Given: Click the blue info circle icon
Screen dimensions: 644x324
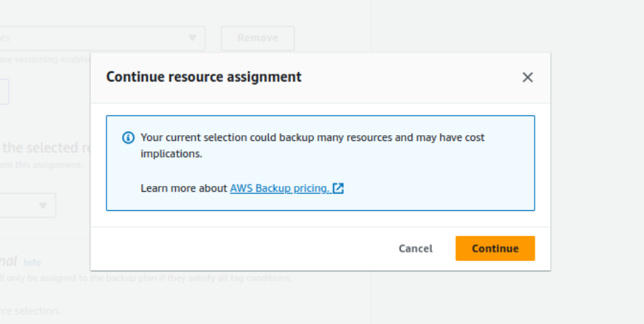Looking at the screenshot, I should [128, 137].
